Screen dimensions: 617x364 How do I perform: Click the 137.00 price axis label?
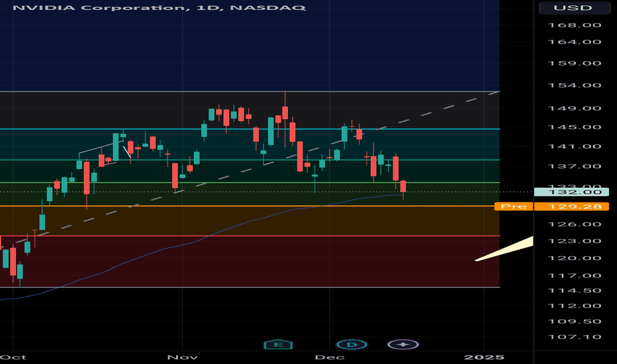click(x=575, y=166)
